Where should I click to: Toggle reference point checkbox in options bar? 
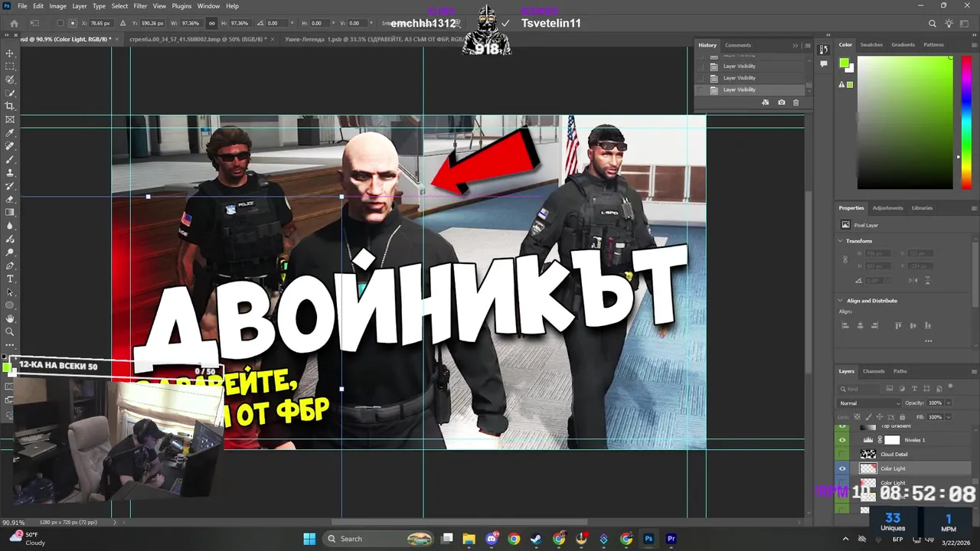point(62,23)
